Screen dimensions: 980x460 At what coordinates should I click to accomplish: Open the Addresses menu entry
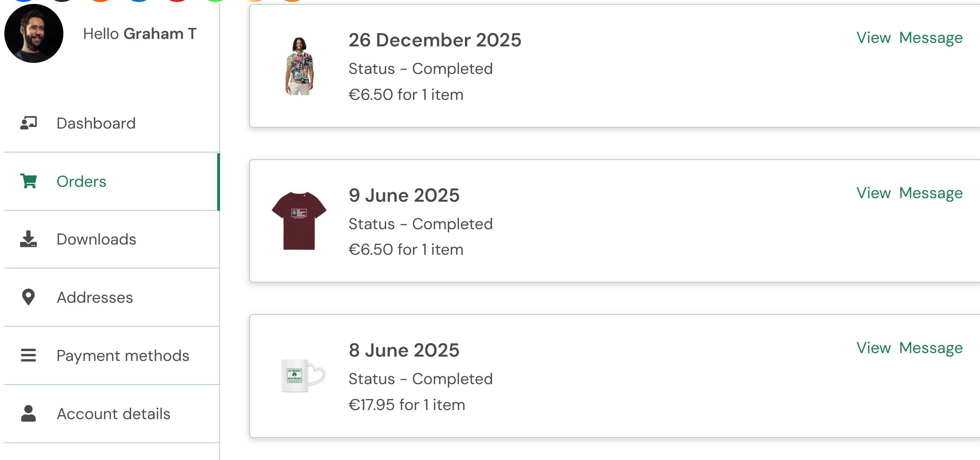click(95, 297)
